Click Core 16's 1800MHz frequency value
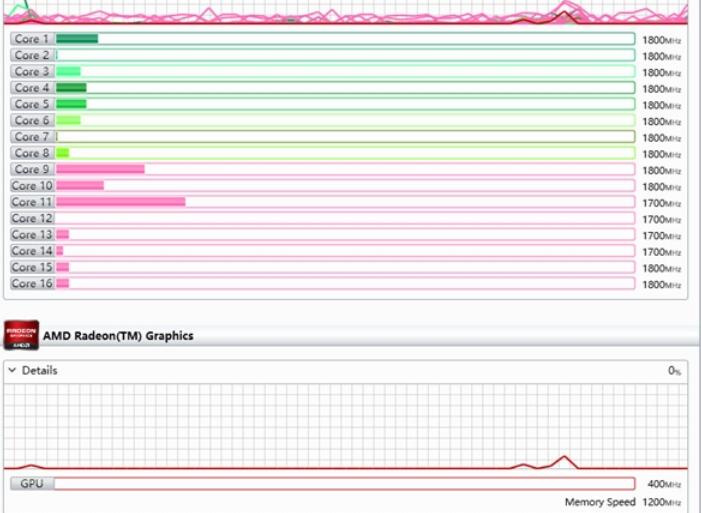The height and width of the screenshot is (513, 701). coord(662,284)
